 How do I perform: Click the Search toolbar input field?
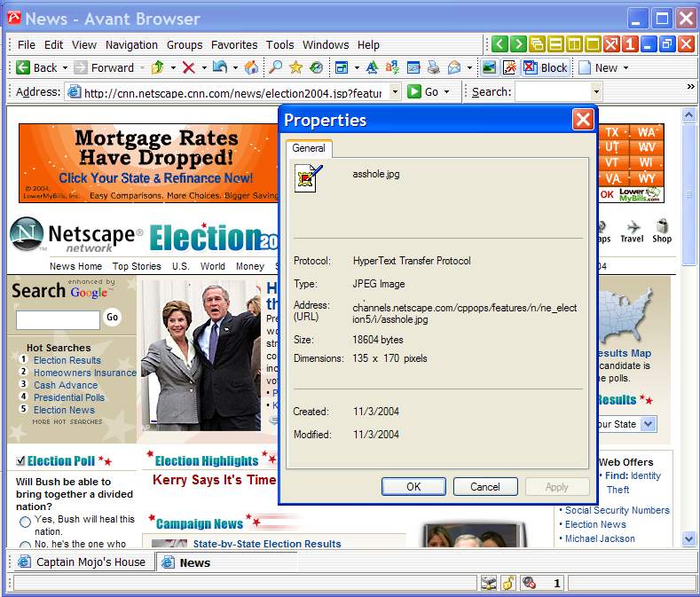point(553,92)
